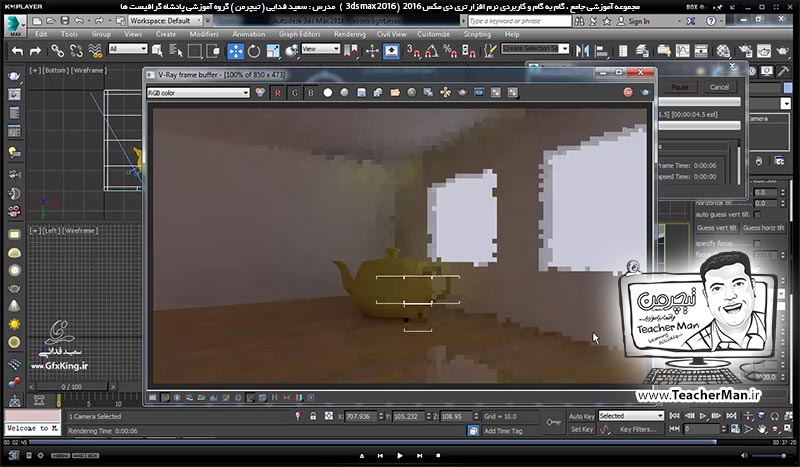Click frame buffer render teapot icon
The height and width of the screenshot is (467, 800).
(645, 92)
